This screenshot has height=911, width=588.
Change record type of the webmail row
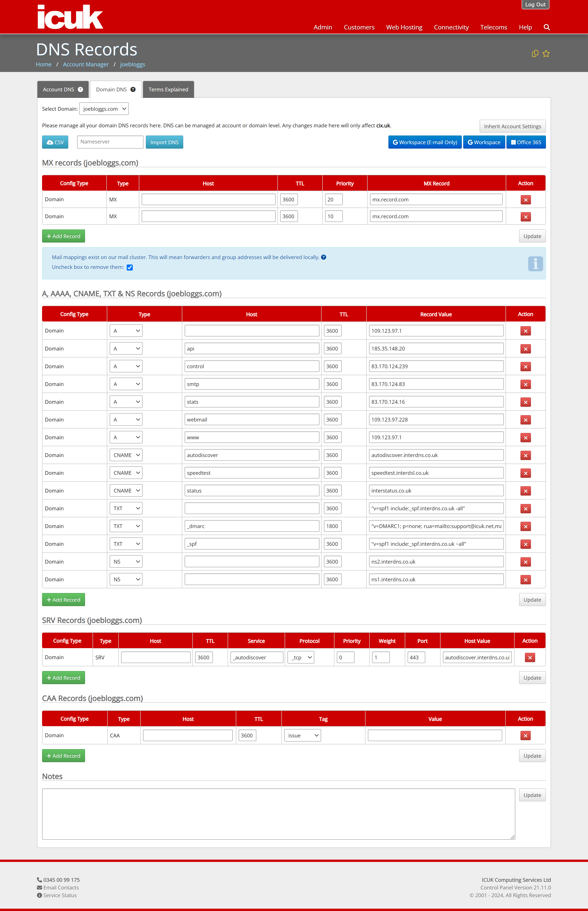point(126,419)
